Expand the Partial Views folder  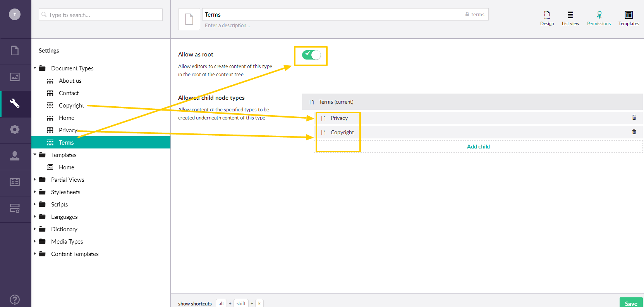(x=35, y=179)
